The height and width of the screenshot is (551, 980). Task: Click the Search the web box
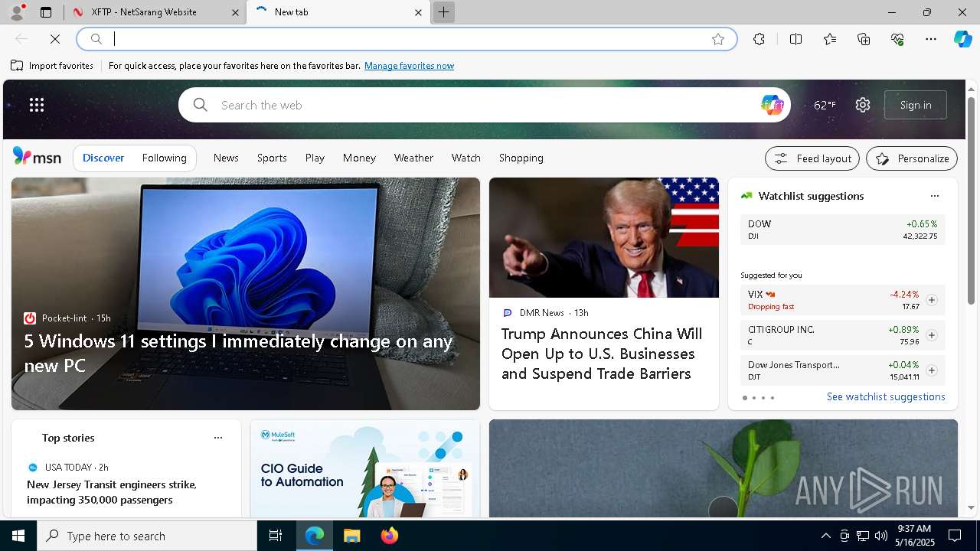tap(484, 105)
